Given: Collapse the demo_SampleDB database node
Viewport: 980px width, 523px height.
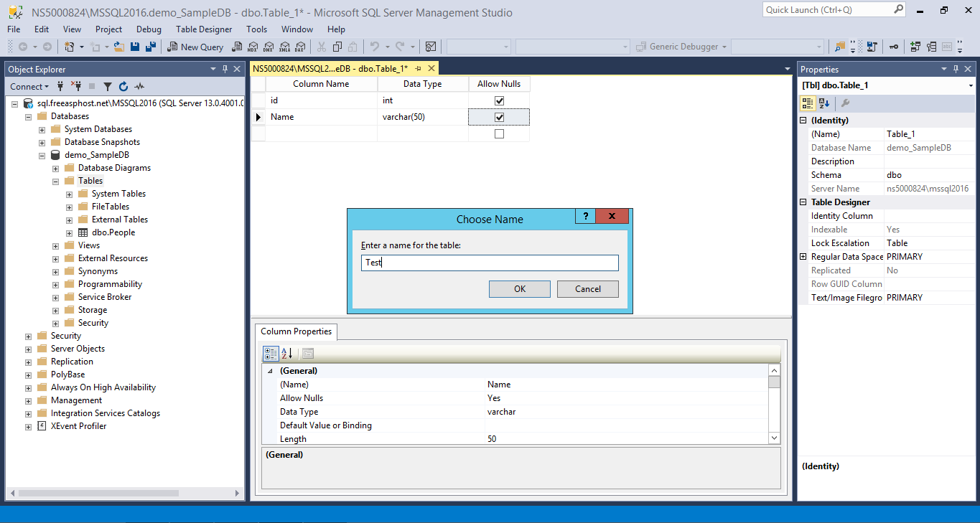Looking at the screenshot, I should point(42,154).
